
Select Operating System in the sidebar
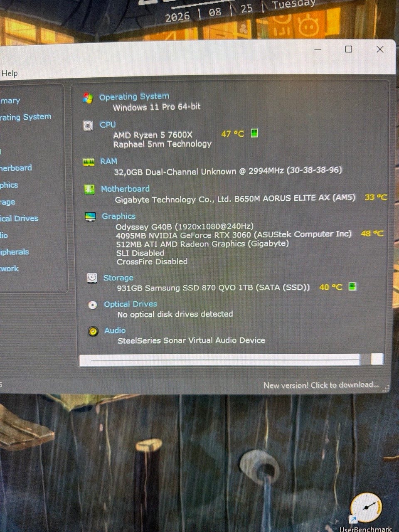[x=25, y=117]
